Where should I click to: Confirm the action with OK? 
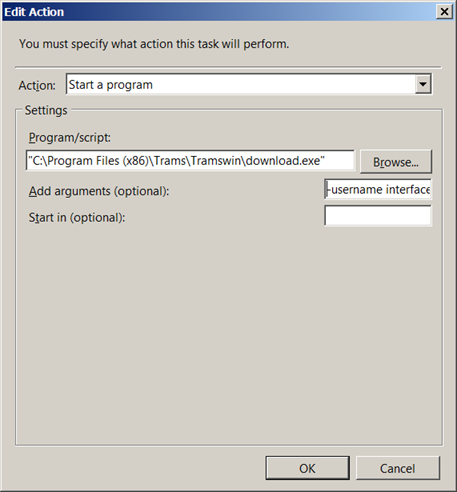pyautogui.click(x=307, y=468)
